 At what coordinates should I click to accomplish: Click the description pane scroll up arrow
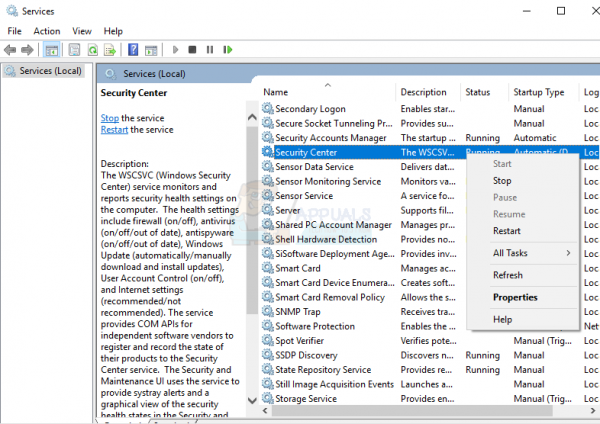[x=252, y=117]
